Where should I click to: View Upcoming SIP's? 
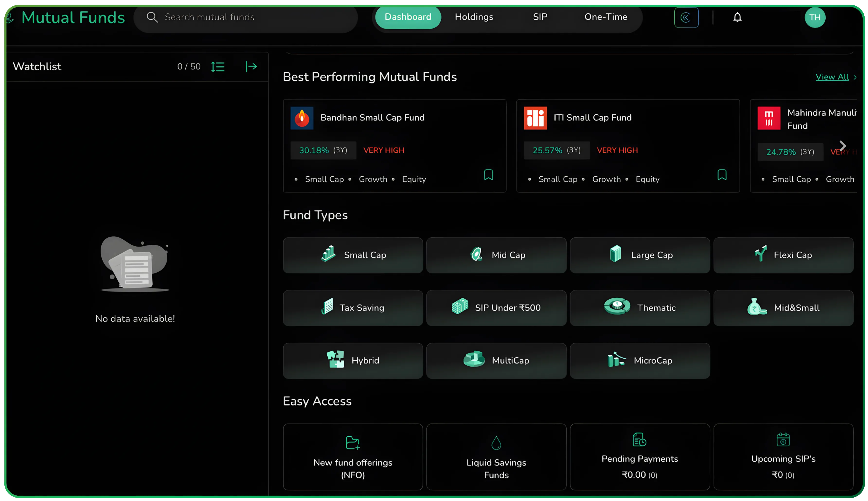click(783, 457)
